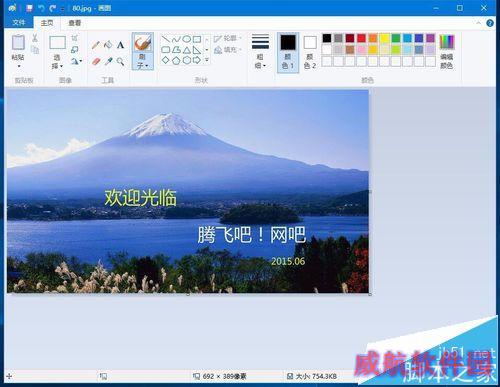Open the File menu tab
This screenshot has width=500, height=387.
pyautogui.click(x=19, y=22)
